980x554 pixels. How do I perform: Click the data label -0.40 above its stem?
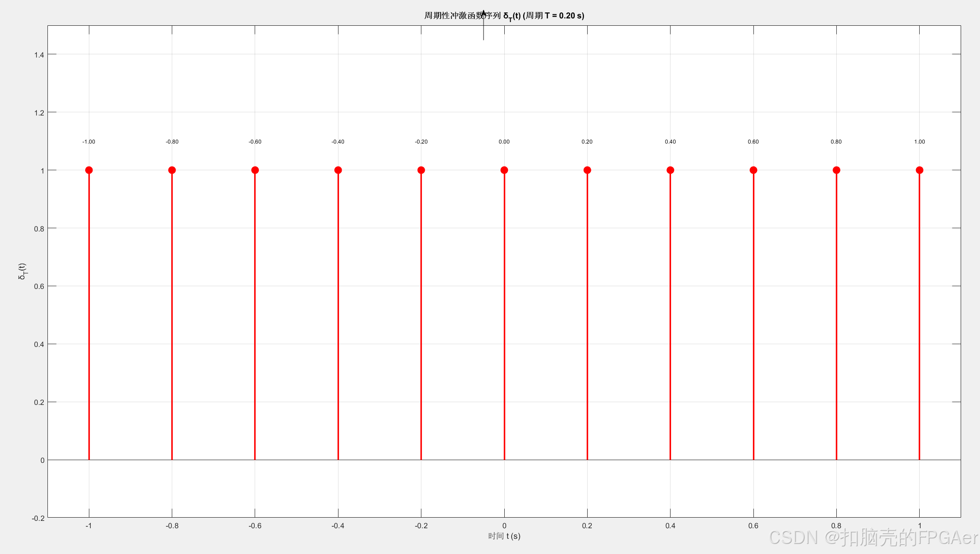(338, 142)
